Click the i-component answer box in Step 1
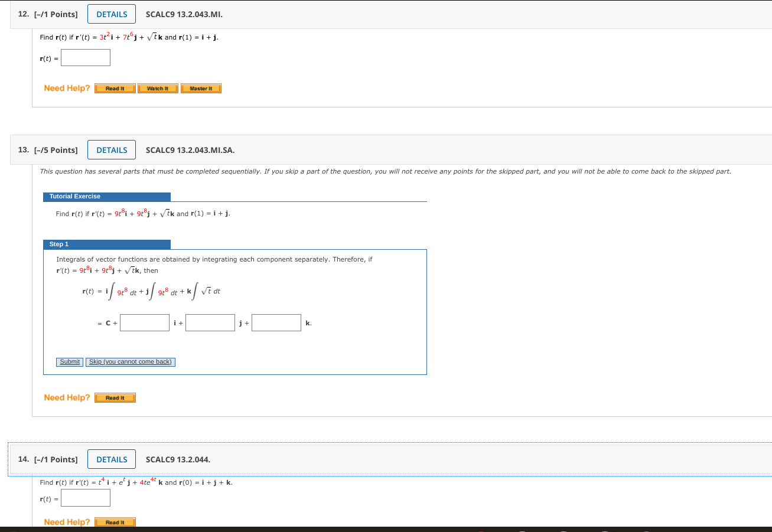 click(x=144, y=322)
